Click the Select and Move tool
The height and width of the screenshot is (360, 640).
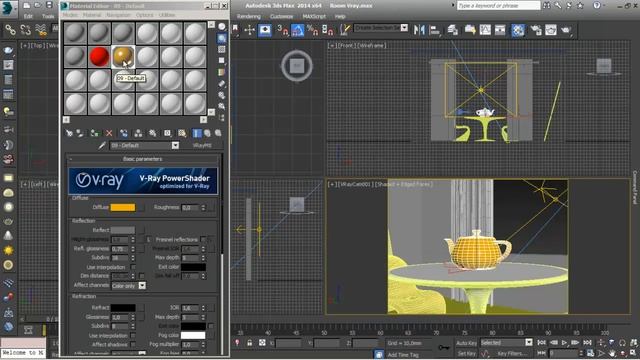(x=249, y=30)
